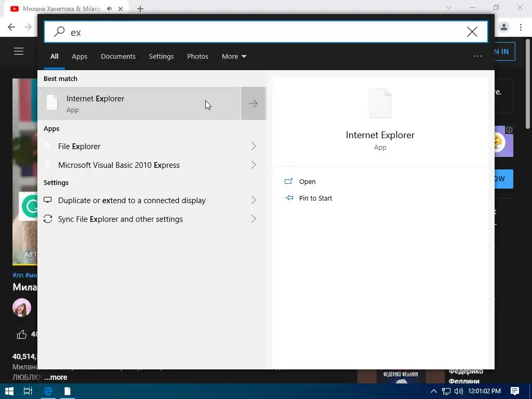Click the browser back arrow

coord(11,27)
